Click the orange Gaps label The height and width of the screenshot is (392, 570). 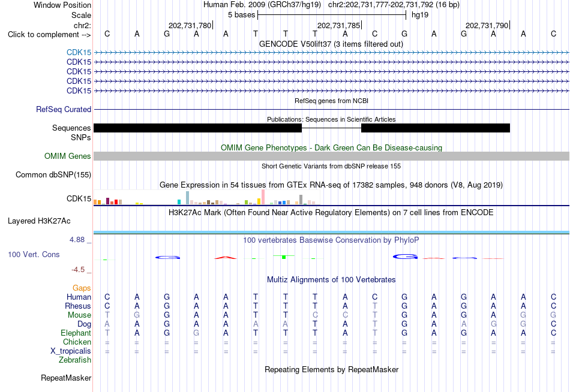tap(82, 288)
